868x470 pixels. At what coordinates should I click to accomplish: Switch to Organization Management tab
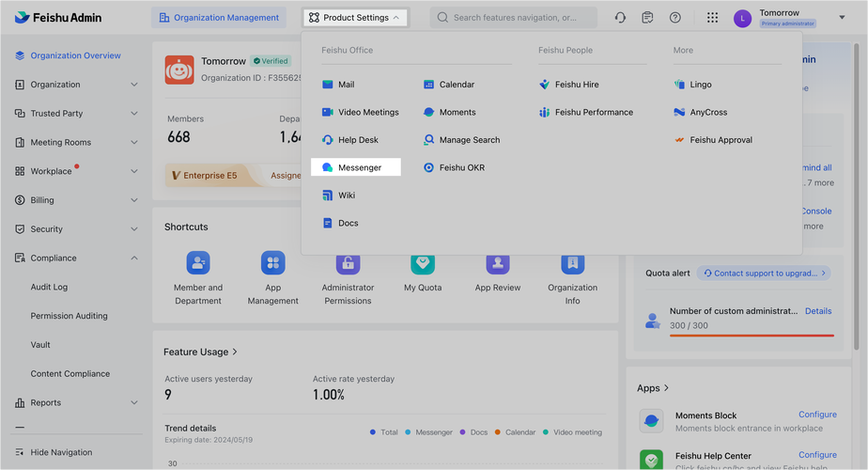pos(219,18)
